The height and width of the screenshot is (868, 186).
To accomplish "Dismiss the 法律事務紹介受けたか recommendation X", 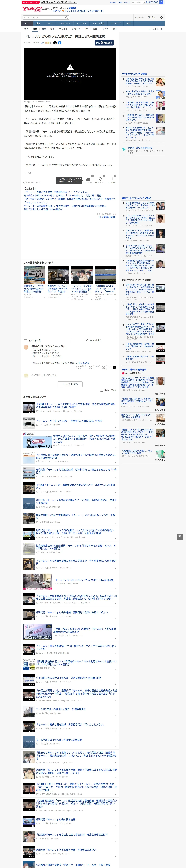I will tap(44, 297).
